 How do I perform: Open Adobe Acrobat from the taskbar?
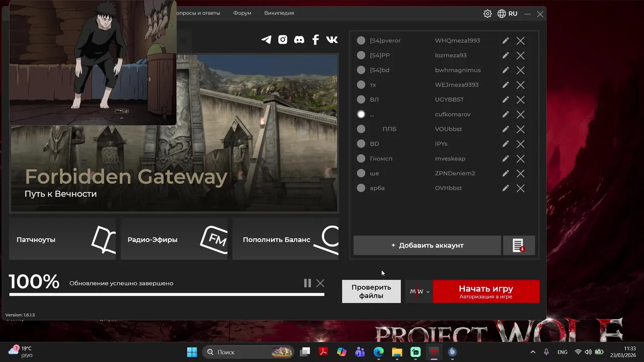click(323, 352)
